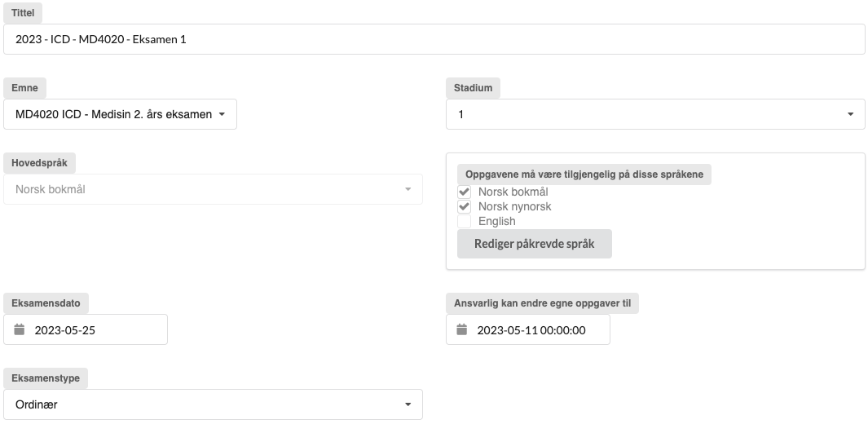Image resolution: width=868 pixels, height=424 pixels.
Task: Click the Emne field label
Action: click(25, 88)
